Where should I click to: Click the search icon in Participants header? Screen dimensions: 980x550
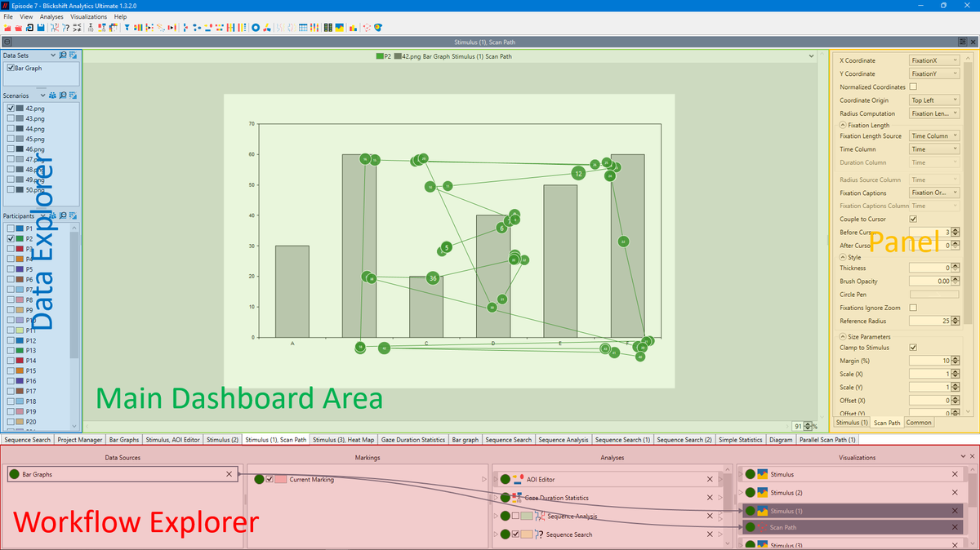pyautogui.click(x=63, y=215)
